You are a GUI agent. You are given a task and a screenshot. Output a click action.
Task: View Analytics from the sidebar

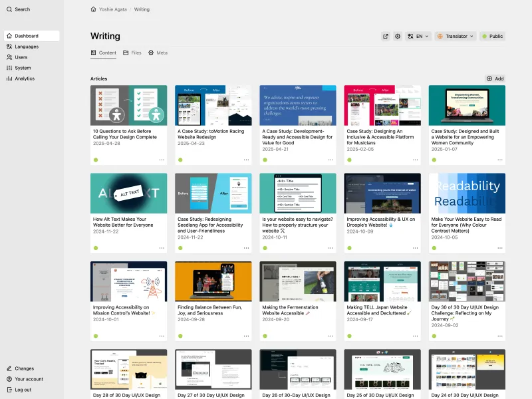click(25, 78)
